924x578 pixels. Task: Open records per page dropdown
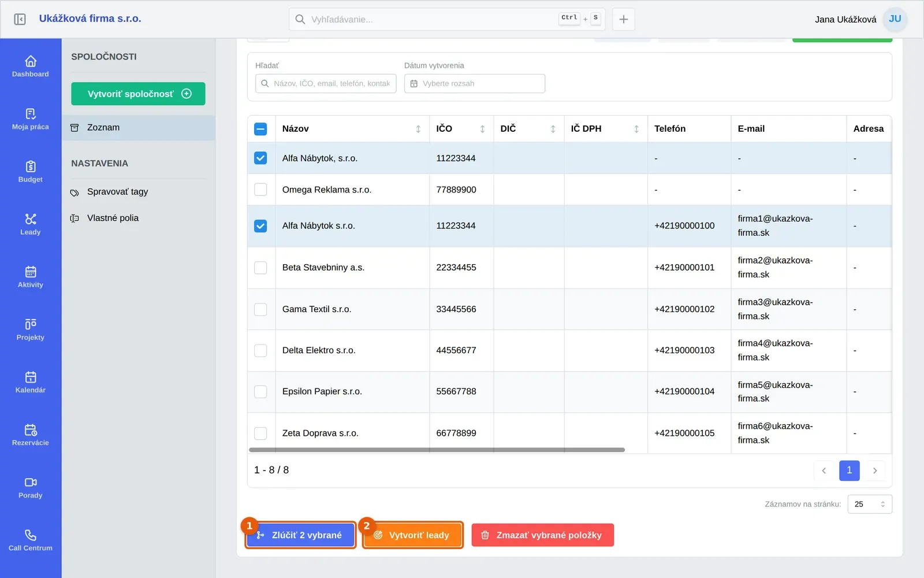tap(870, 504)
